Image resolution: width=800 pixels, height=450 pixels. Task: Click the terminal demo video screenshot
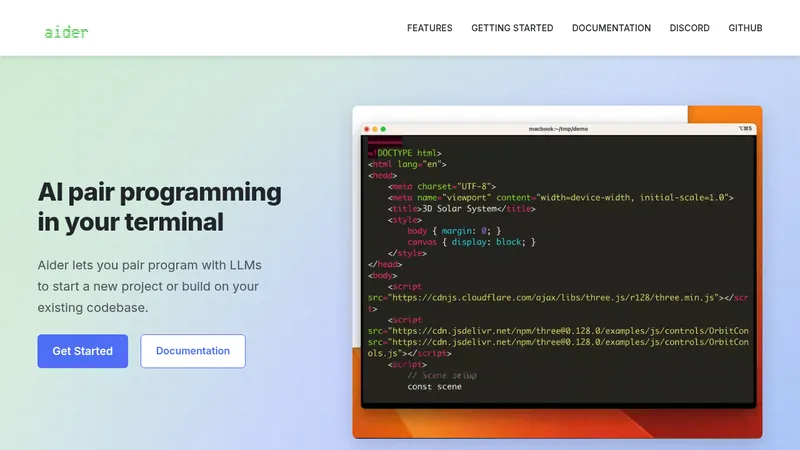[x=557, y=272]
